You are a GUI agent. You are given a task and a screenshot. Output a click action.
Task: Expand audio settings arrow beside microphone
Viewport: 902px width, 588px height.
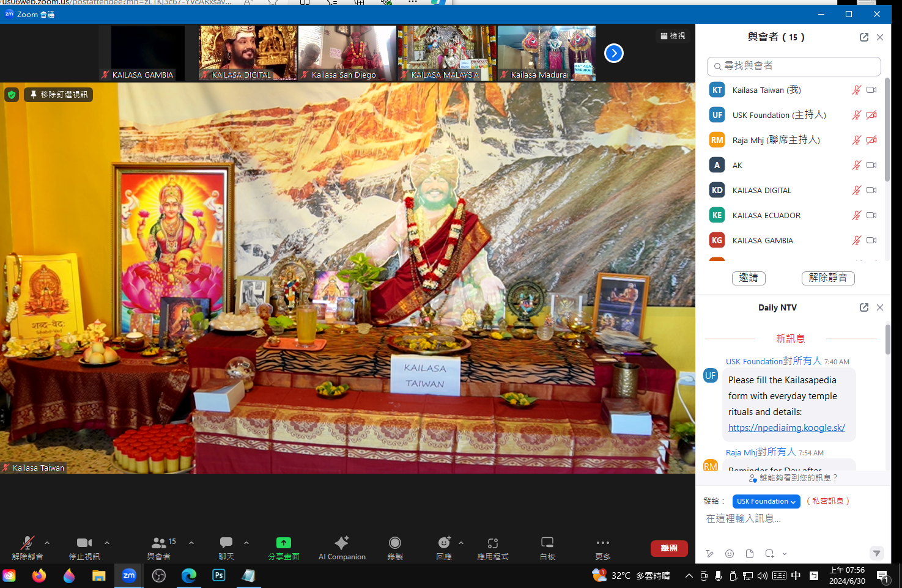(47, 543)
